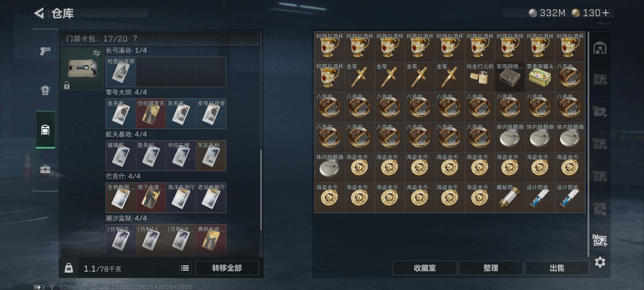The width and height of the screenshot is (644, 290).
Task: Open the 收藏室 button
Action: 425,268
